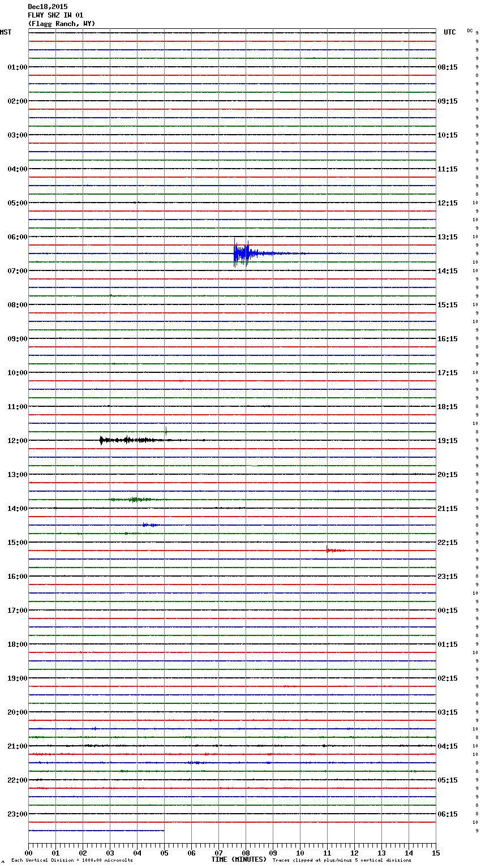Click minute 15 on the time axis
This screenshot has height=868, width=481.
point(436,853)
